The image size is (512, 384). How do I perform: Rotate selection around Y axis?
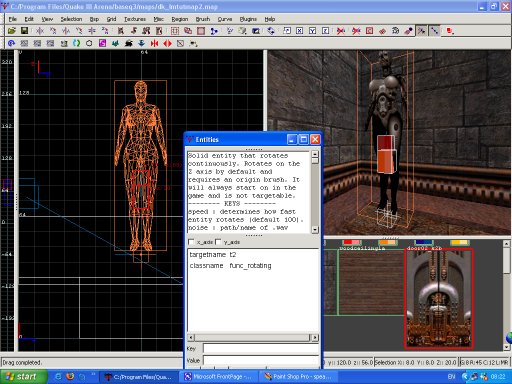click(x=79, y=31)
